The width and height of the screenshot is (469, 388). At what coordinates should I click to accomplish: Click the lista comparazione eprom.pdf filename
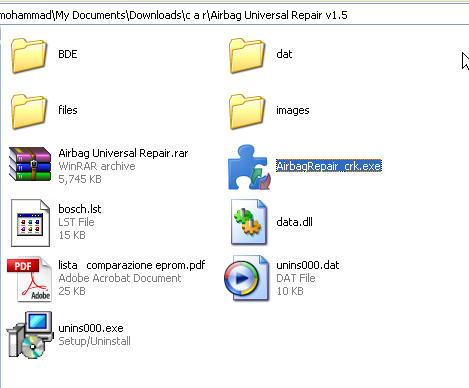(132, 265)
